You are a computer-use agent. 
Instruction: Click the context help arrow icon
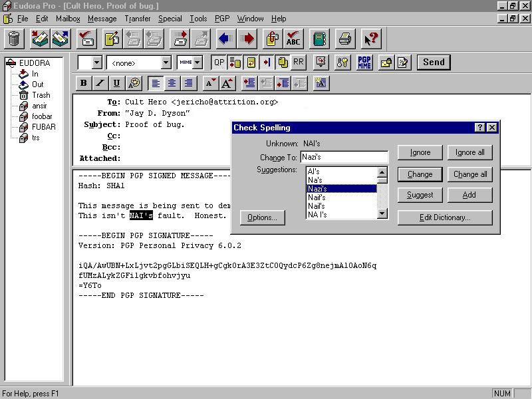point(370,39)
